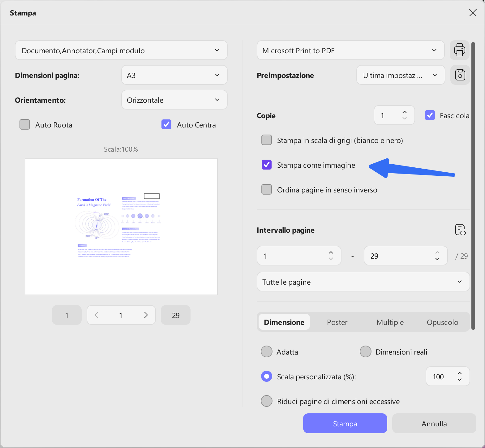Increase Copie count up arrow
485x448 pixels.
404,112
